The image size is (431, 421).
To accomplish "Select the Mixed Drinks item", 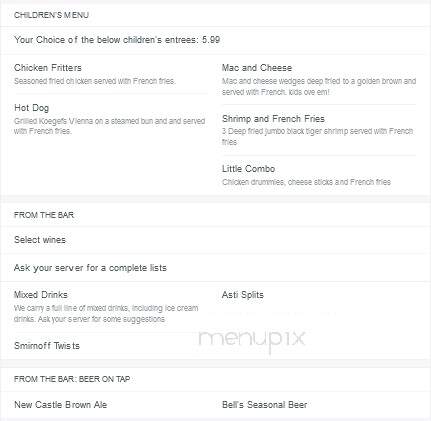I will click(41, 295).
